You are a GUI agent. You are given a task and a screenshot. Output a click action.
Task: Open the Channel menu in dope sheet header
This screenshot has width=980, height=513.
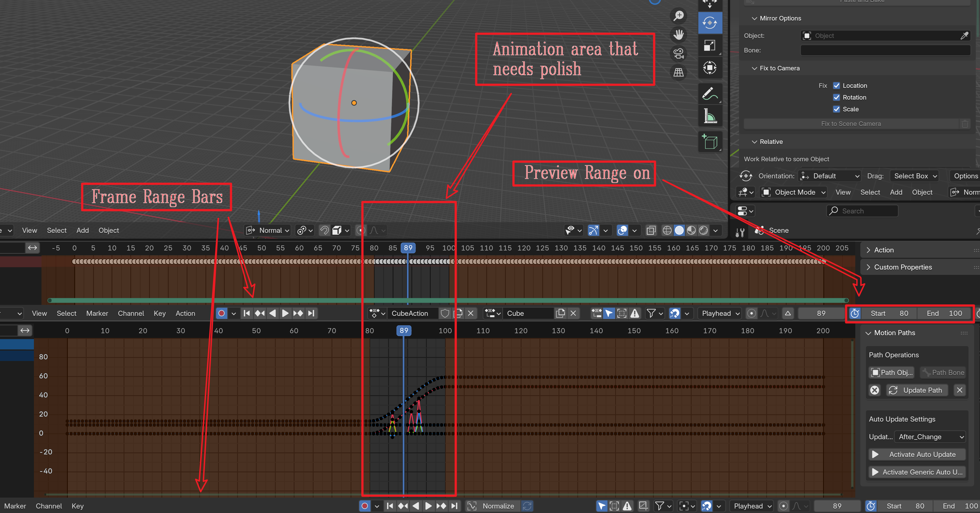(x=131, y=313)
